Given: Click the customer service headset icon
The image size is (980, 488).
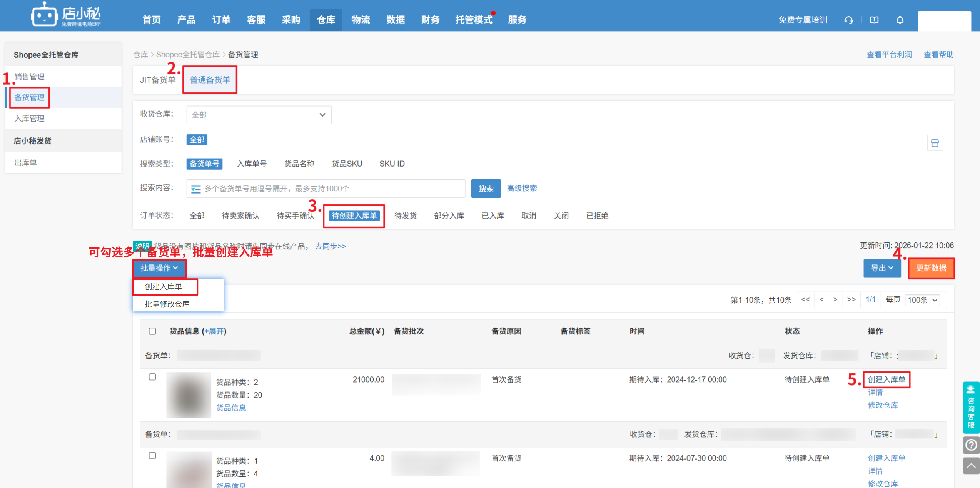Looking at the screenshot, I should pos(848,20).
